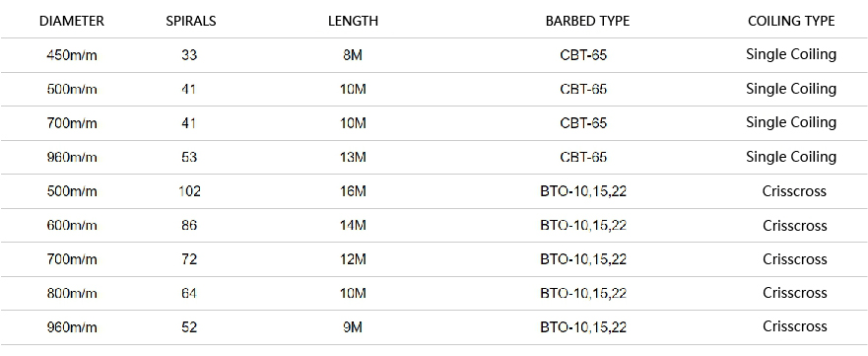This screenshot has width=868, height=356.
Task: Click the 600m/m diameter cell
Action: click(x=72, y=226)
